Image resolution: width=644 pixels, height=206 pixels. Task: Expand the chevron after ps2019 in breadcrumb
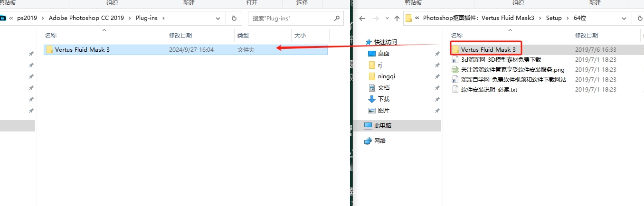point(44,18)
